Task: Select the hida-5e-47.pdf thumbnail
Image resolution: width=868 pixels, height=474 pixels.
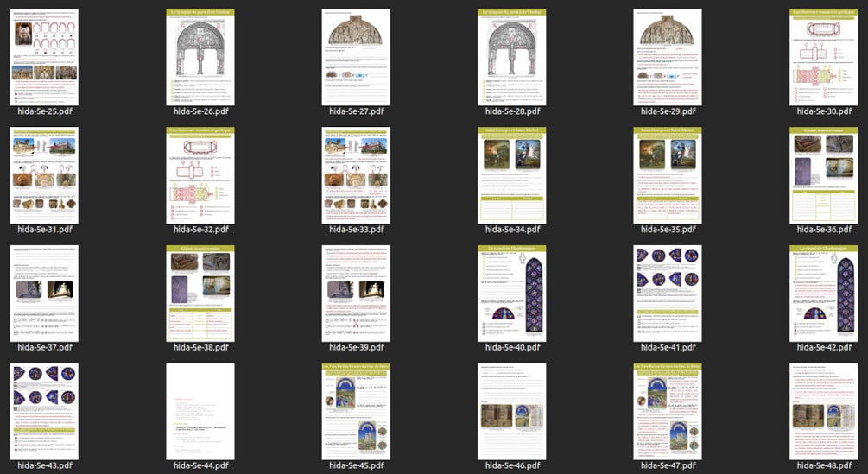Action: point(668,412)
